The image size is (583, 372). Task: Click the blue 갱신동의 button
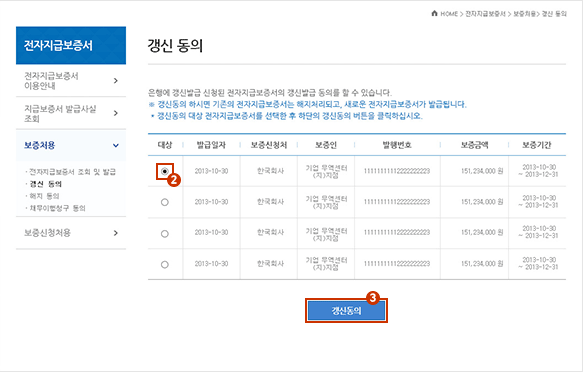coord(346,310)
